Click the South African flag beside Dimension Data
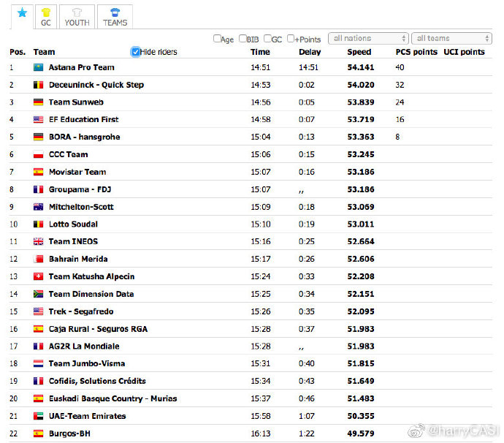 pyautogui.click(x=38, y=294)
